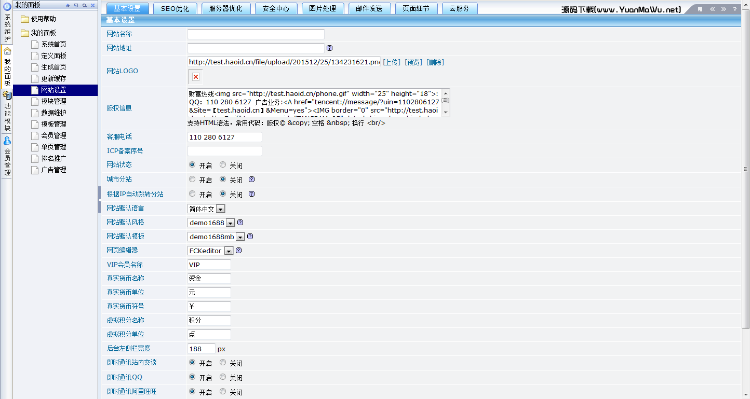
Task: Click help icon on the 城市分站 row
Action: click(x=252, y=179)
